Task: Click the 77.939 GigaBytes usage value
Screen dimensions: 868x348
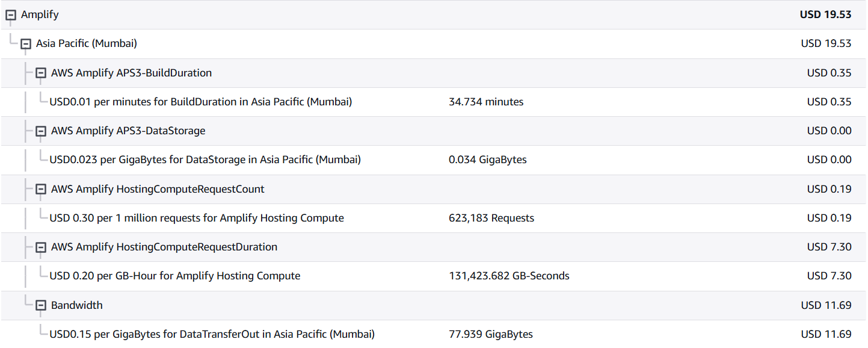Action: click(x=490, y=334)
